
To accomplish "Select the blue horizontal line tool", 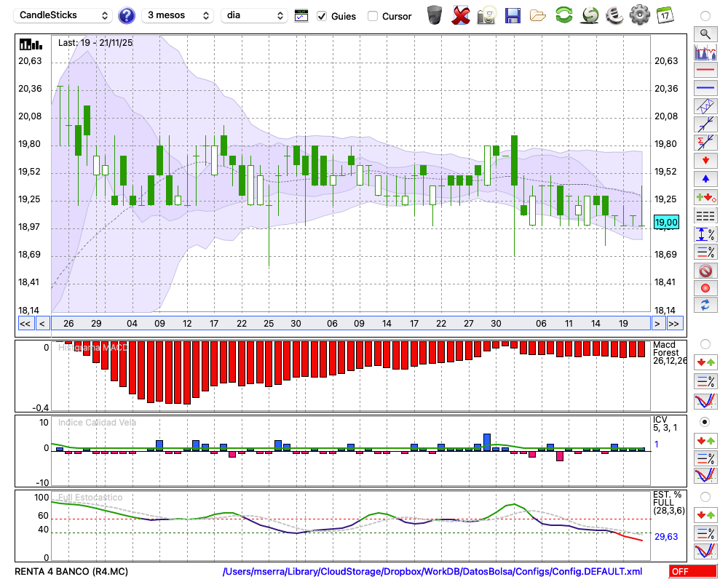I will [x=705, y=88].
